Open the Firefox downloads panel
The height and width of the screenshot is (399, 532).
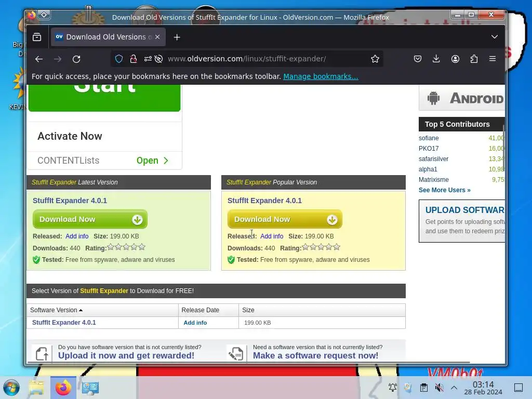click(436, 59)
